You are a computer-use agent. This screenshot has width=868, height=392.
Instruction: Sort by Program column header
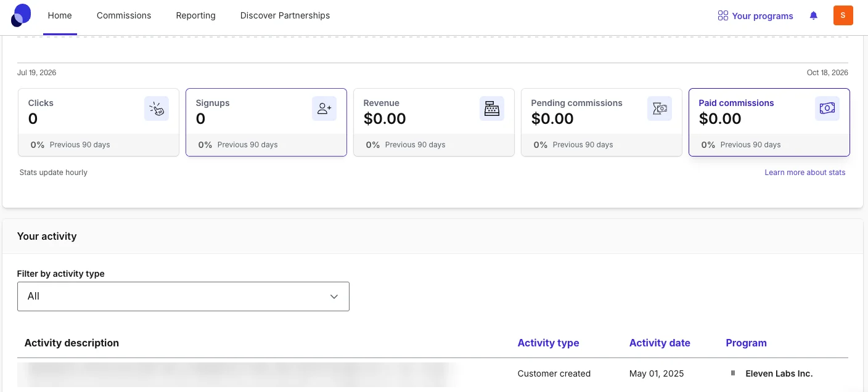746,343
